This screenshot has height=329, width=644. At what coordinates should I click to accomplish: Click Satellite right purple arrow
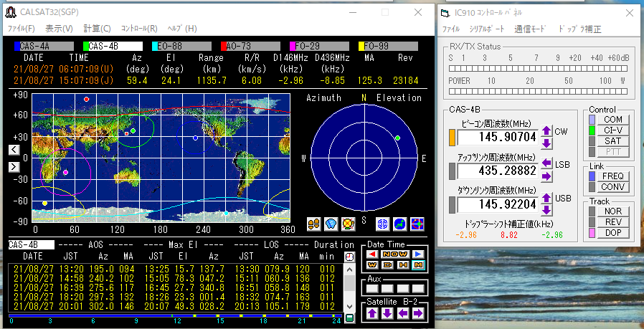[418, 313]
